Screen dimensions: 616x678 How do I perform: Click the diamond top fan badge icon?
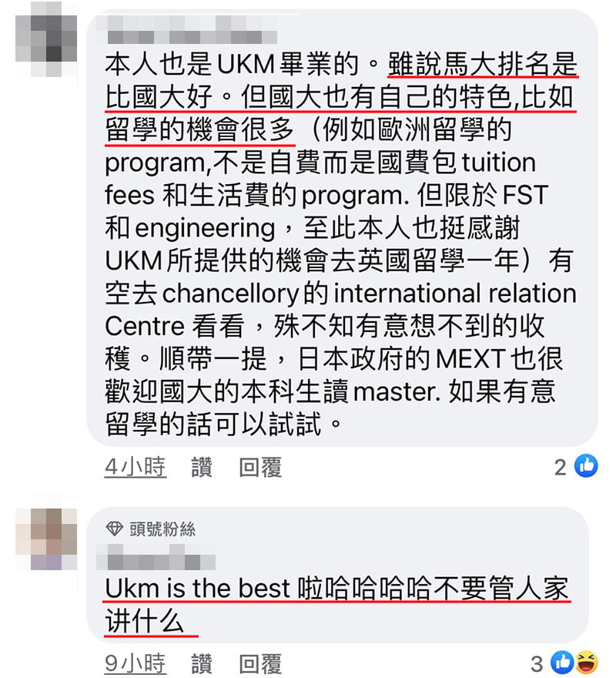pyautogui.click(x=114, y=529)
